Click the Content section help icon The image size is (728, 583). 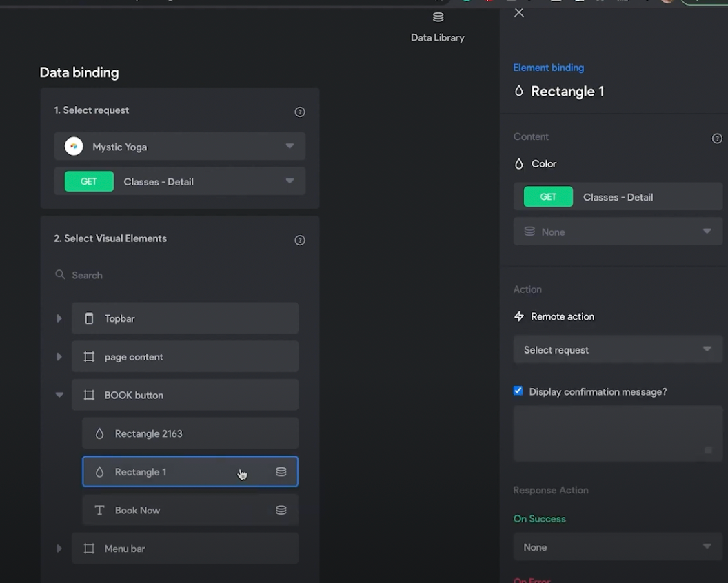(717, 139)
